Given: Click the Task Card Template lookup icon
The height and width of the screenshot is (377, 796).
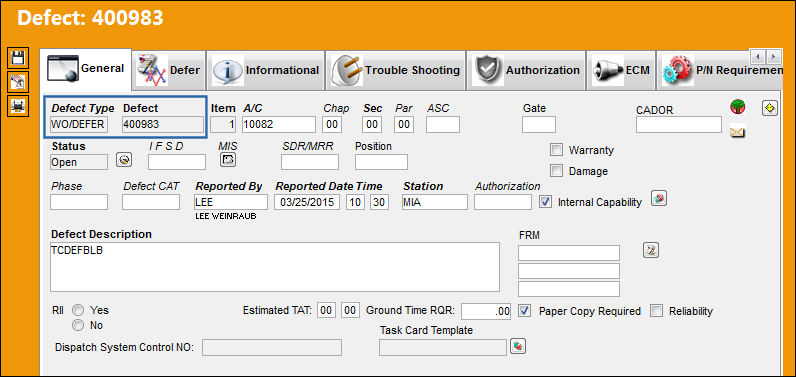Looking at the screenshot, I should point(518,347).
